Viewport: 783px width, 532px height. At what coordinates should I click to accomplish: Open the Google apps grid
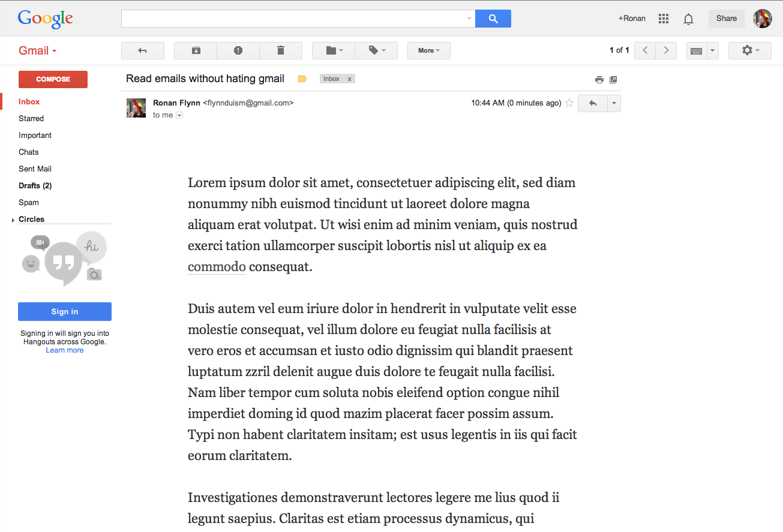tap(663, 19)
